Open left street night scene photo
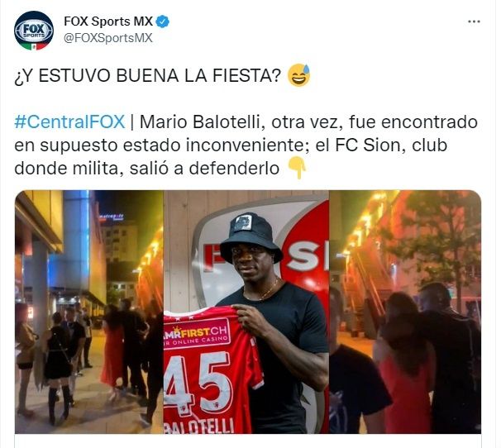The image size is (501, 448). [88, 312]
